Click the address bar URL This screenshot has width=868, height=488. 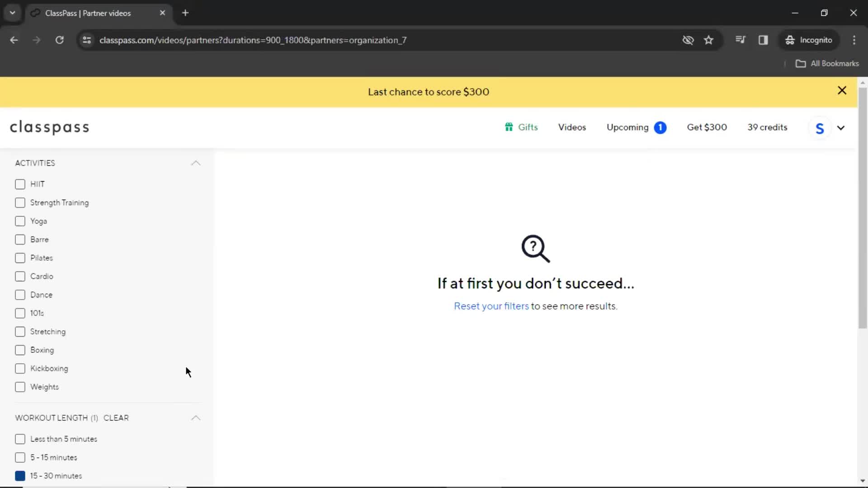point(253,40)
